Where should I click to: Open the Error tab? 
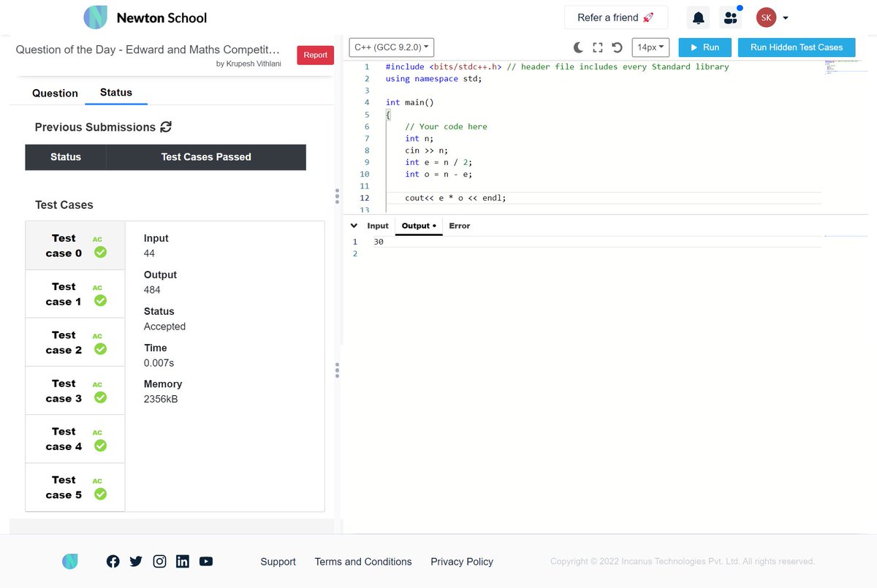(x=460, y=226)
